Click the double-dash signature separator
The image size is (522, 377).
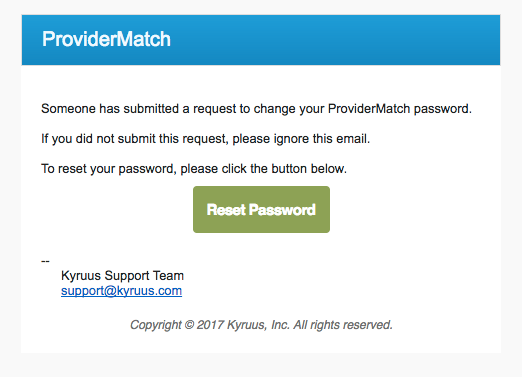click(45, 261)
